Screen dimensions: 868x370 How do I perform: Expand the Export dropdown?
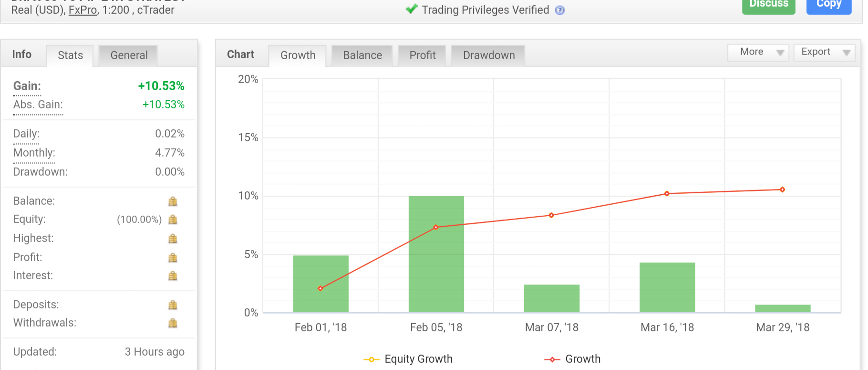pos(824,52)
